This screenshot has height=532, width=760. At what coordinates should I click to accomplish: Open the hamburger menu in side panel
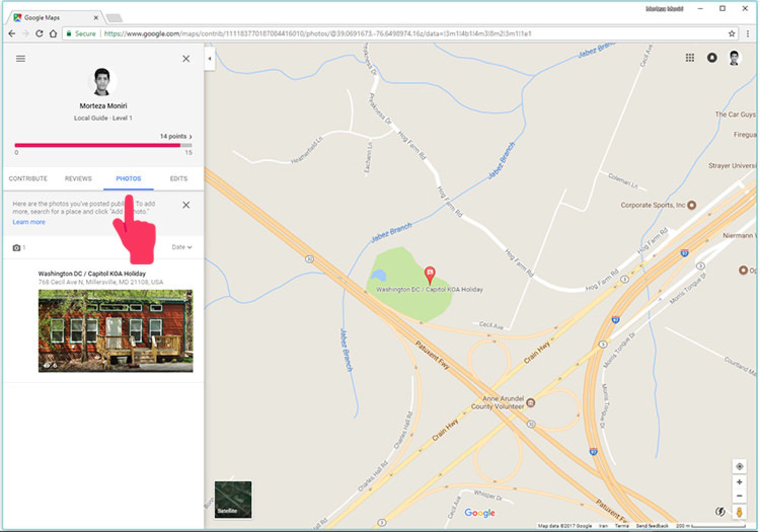click(x=21, y=59)
